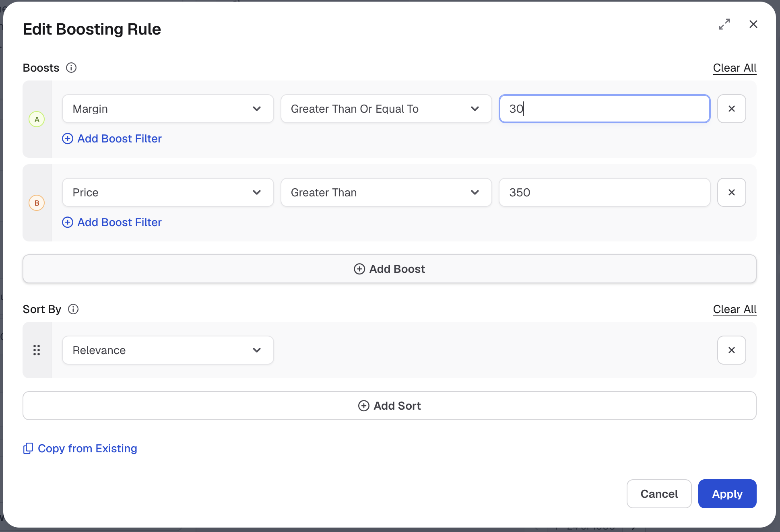Open the Relevance sort dropdown
780x532 pixels.
168,350
